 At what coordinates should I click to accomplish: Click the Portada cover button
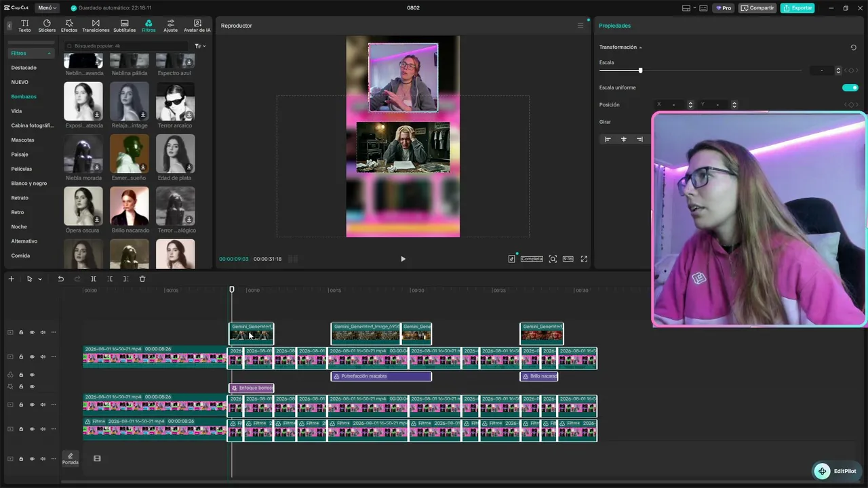tap(70, 459)
